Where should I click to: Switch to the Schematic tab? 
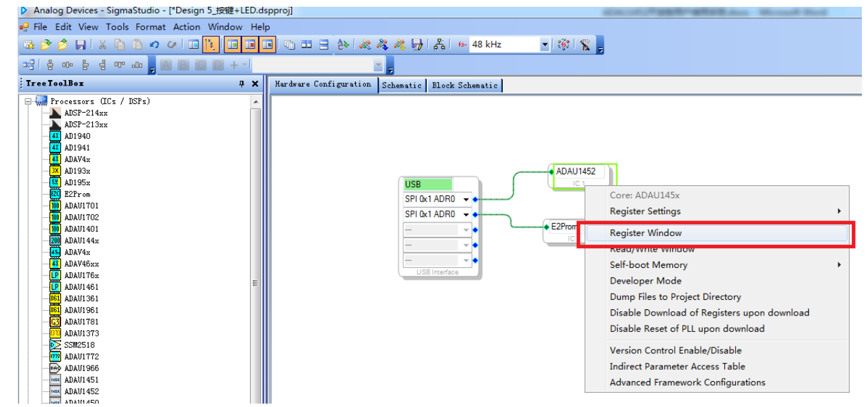point(402,85)
